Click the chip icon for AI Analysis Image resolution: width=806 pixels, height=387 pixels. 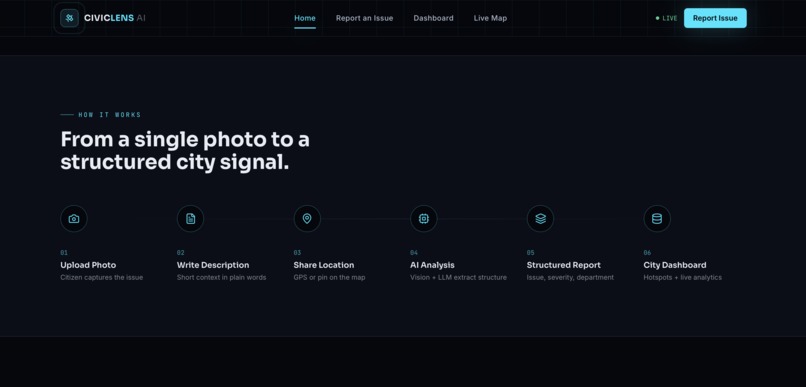(x=424, y=219)
